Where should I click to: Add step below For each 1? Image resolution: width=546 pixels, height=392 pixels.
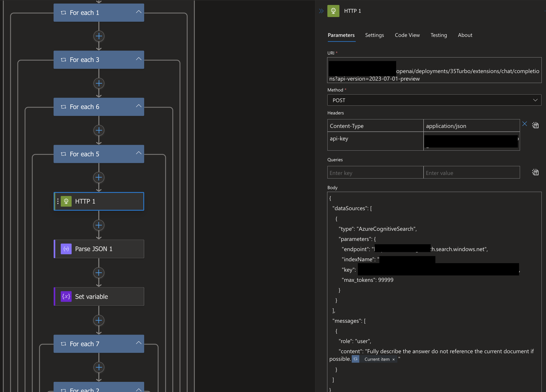click(x=99, y=36)
